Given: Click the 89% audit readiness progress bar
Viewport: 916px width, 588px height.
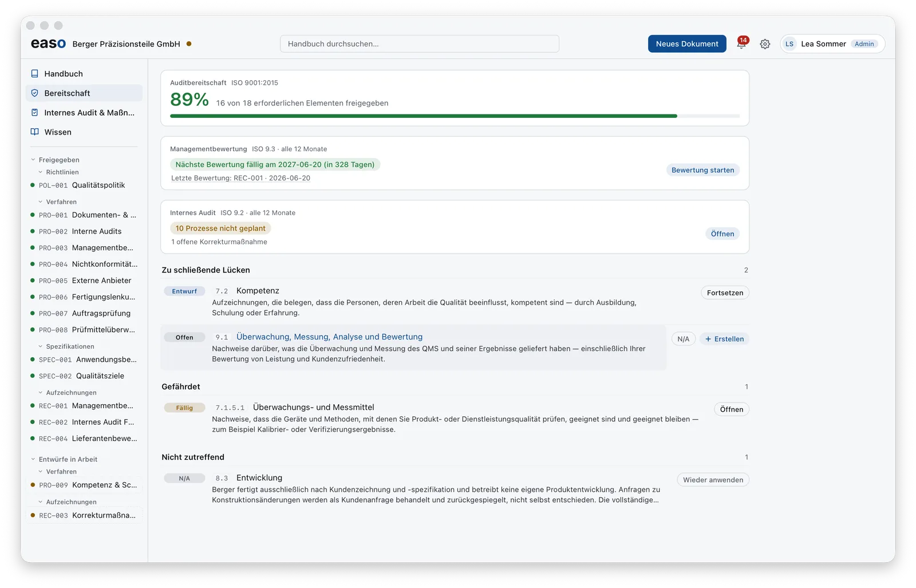Looking at the screenshot, I should coord(455,116).
